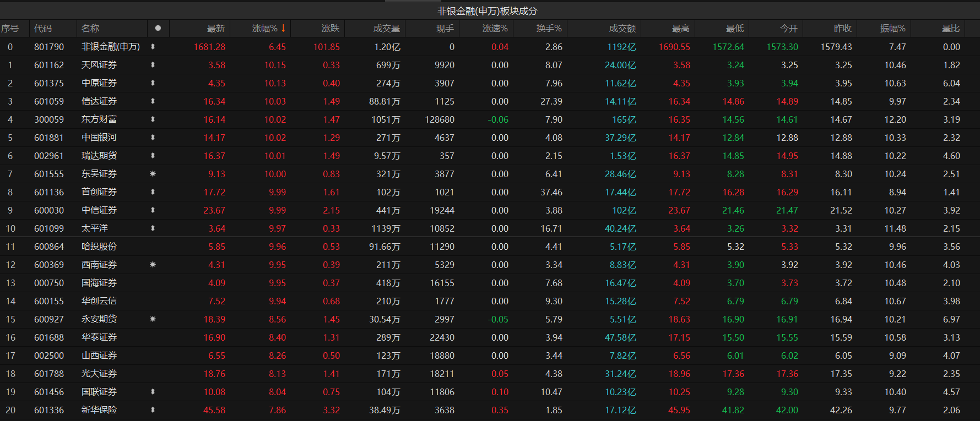Select the 光大证券 stock name
Screen dimensions: 980x421
pos(99,374)
